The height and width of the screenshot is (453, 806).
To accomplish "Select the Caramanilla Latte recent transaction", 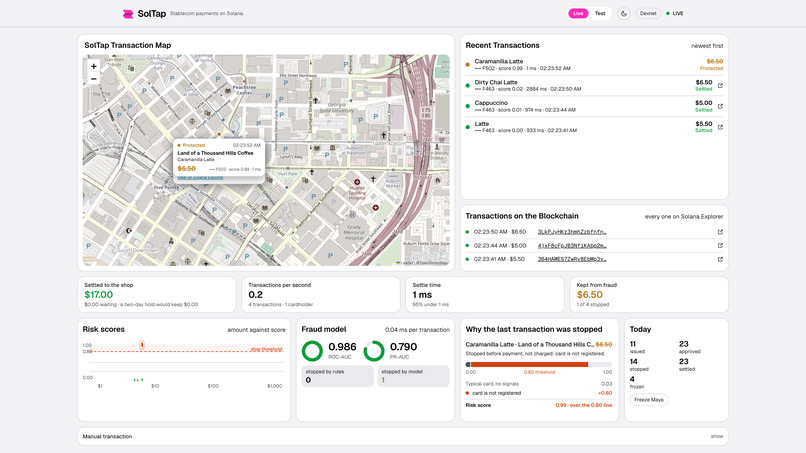I will pyautogui.click(x=594, y=65).
